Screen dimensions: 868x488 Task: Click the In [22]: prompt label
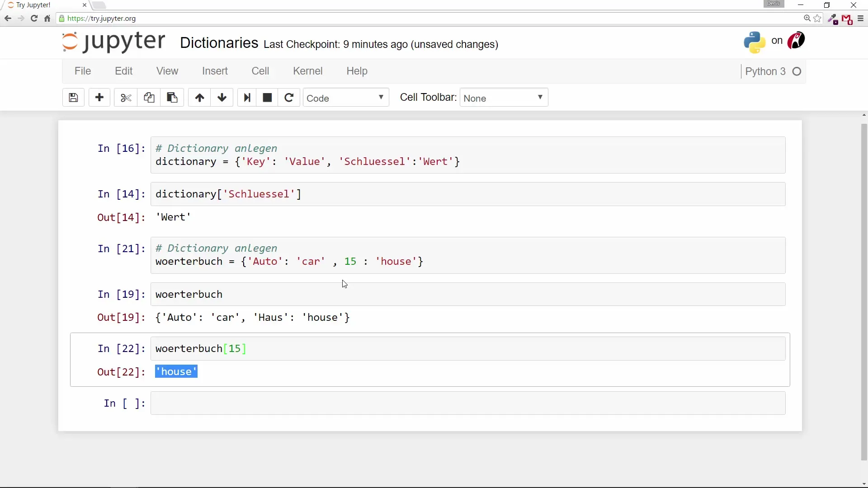[122, 349]
